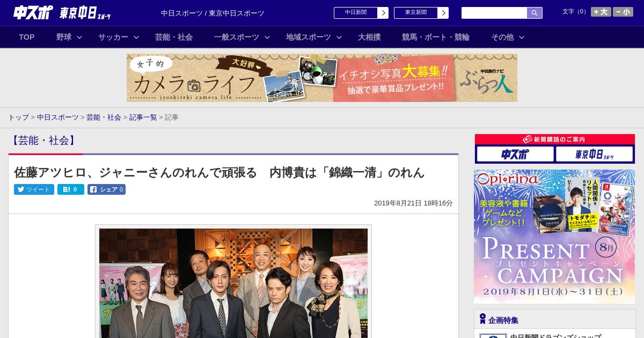The image size is (644, 338).
Task: Expand the 野球 dropdown chevron
Action: point(79,38)
